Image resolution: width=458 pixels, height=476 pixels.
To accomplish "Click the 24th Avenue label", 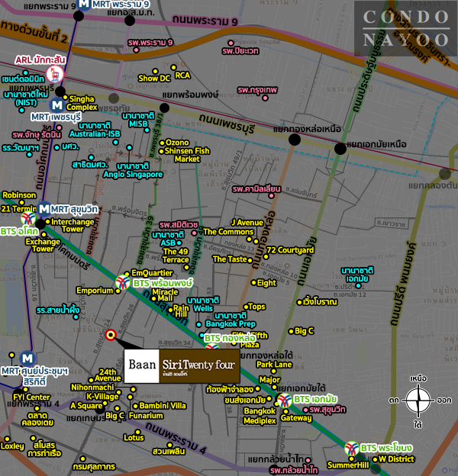I will pos(108,375).
